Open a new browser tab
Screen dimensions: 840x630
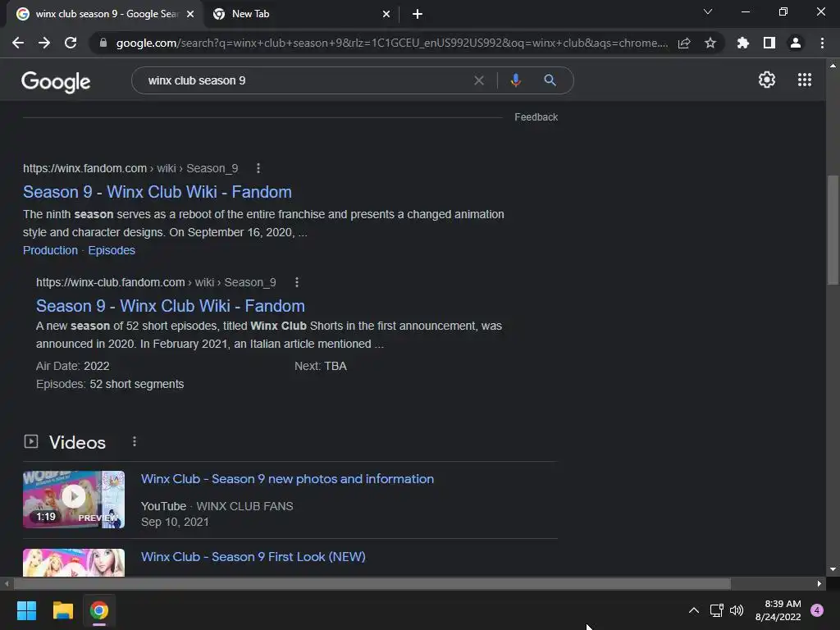click(418, 14)
